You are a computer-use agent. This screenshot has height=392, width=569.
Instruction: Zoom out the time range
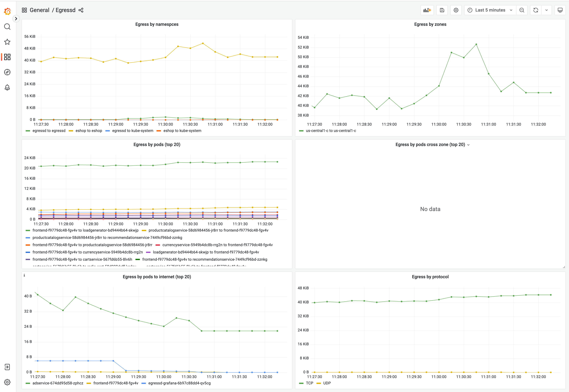click(x=522, y=10)
